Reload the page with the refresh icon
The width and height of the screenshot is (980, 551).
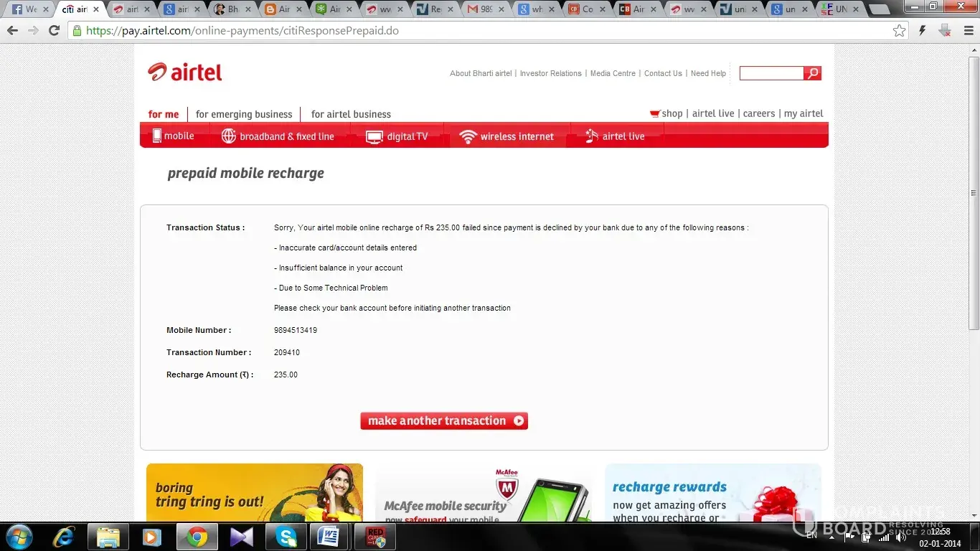(54, 31)
